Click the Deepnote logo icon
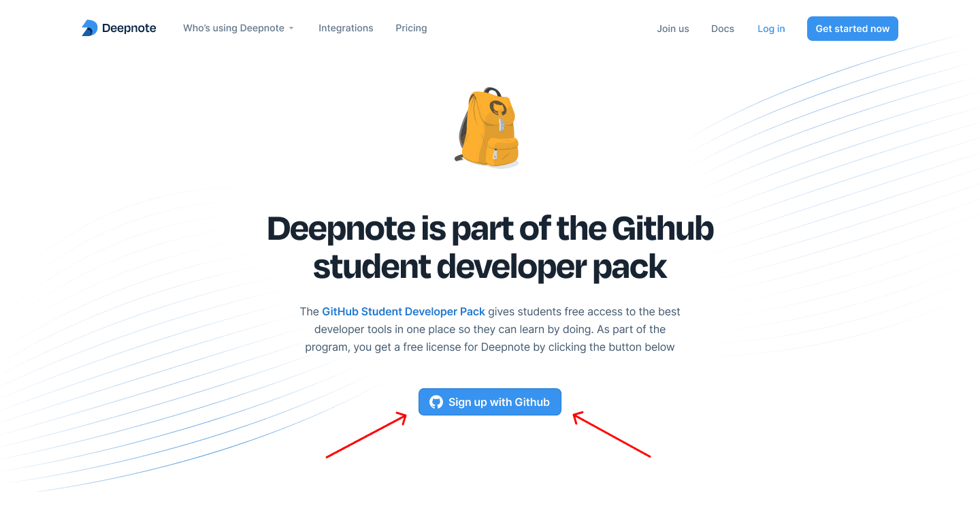The height and width of the screenshot is (519, 980). point(90,28)
